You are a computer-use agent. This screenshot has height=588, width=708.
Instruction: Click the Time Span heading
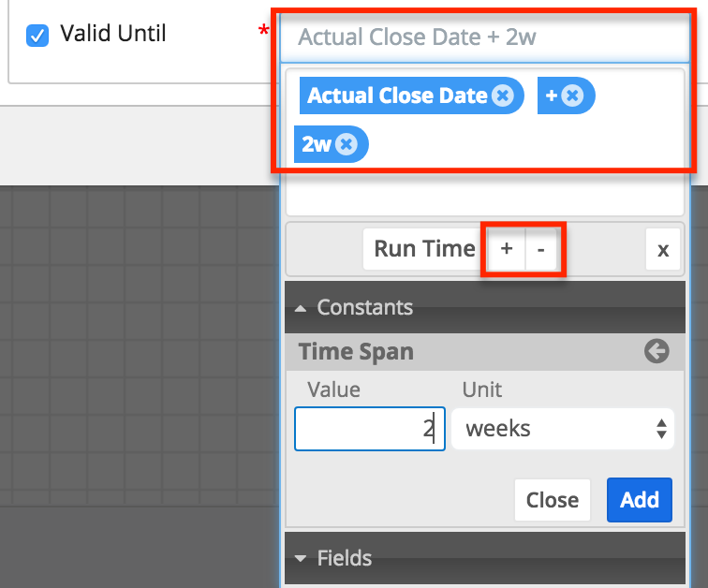(356, 352)
